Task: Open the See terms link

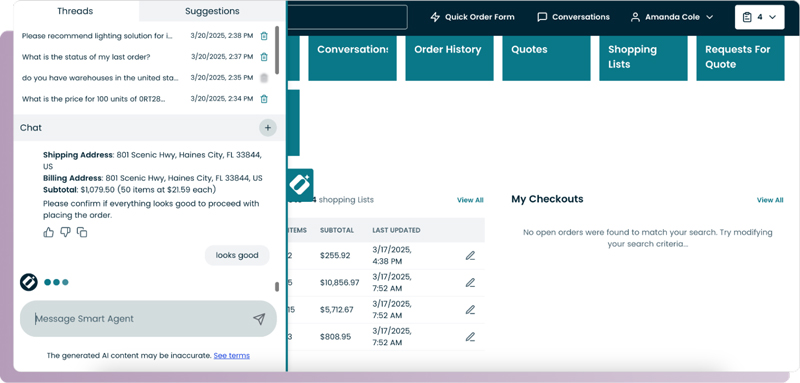Action: point(232,355)
